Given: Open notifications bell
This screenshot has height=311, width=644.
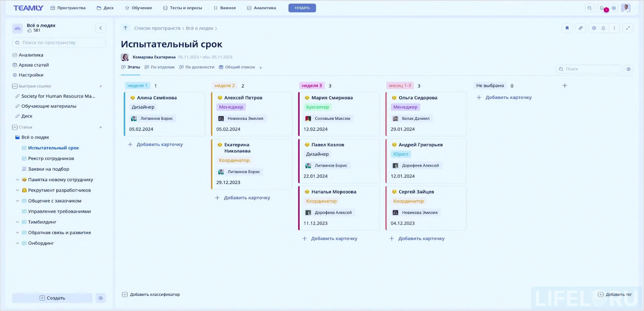Looking at the screenshot, I should (x=602, y=8).
